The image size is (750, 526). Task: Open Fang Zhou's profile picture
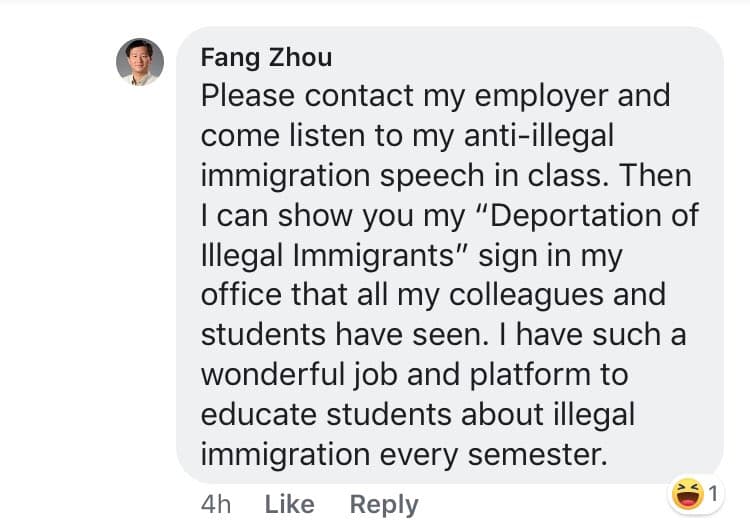tap(140, 63)
